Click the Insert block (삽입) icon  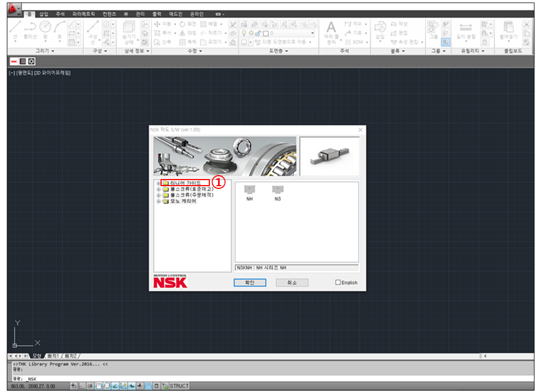click(380, 27)
